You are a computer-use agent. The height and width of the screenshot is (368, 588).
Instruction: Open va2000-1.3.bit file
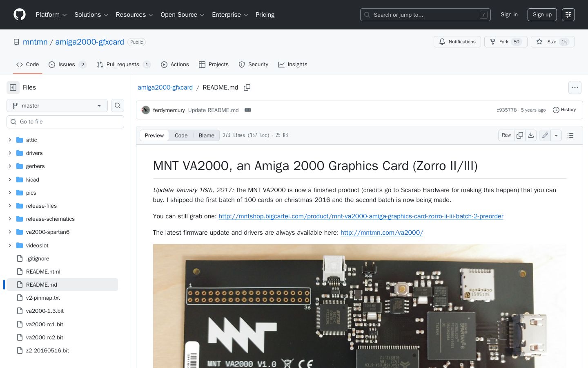pyautogui.click(x=45, y=311)
